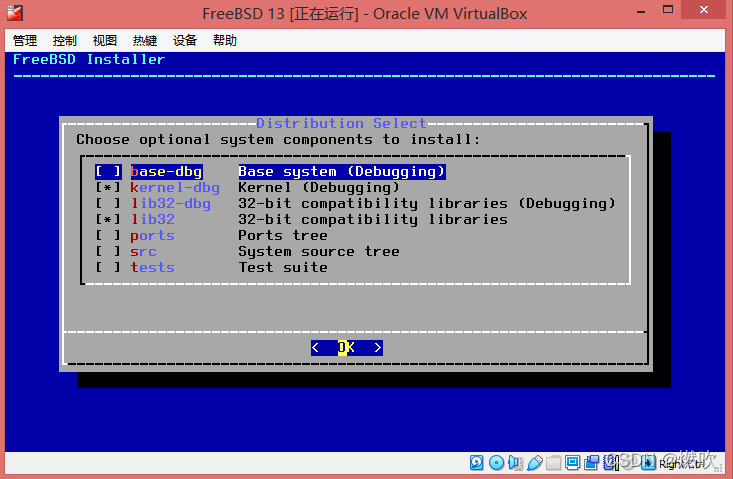
Task: Click the ports component name
Action: (152, 236)
